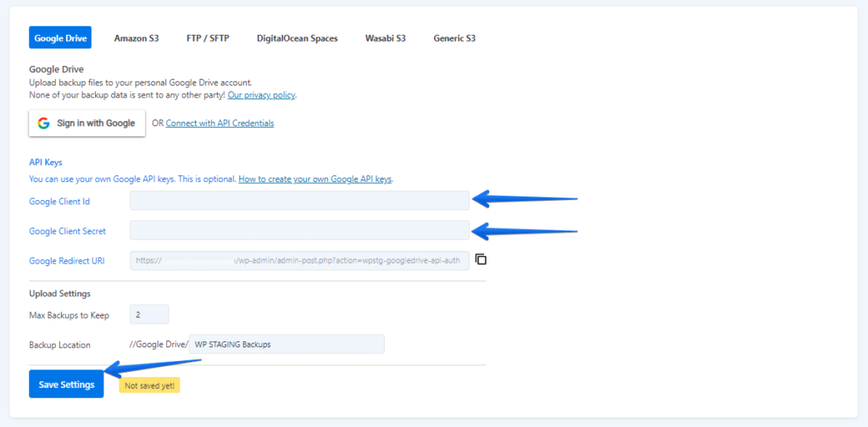Click the API Keys heading
This screenshot has width=868, height=427.
46,163
